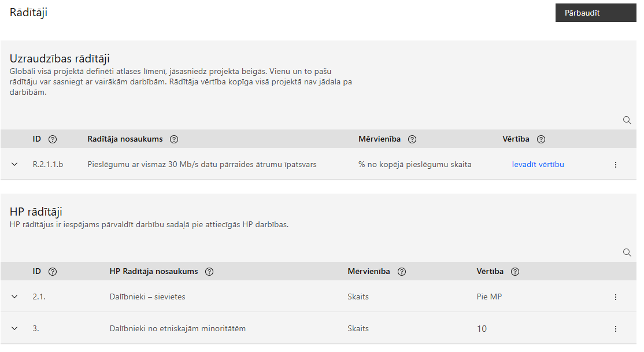
Task: Open search in HP rādītāji table
Action: [627, 253]
